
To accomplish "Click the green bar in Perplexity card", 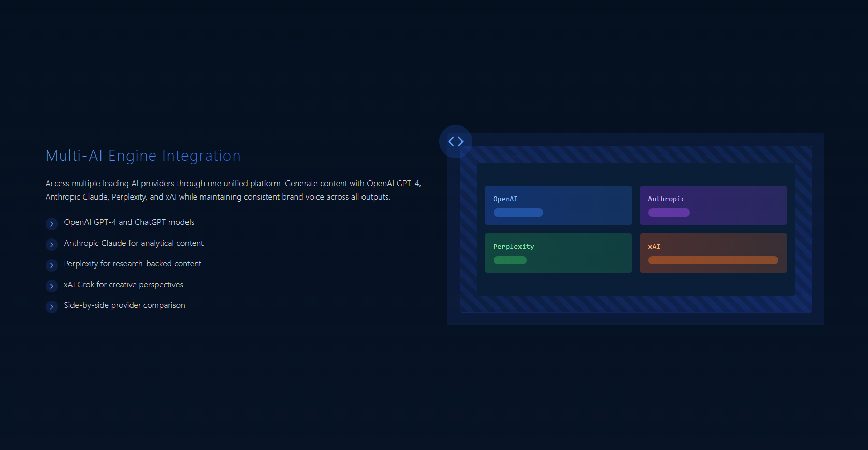I will [510, 260].
